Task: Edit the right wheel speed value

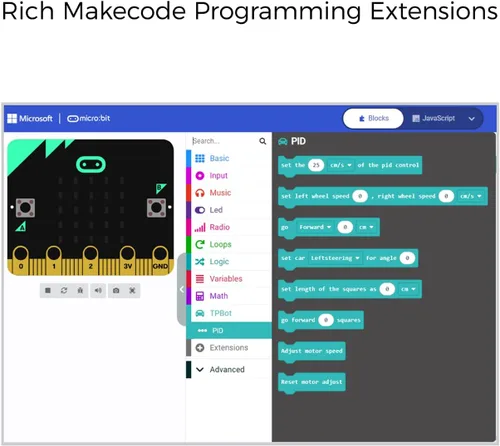Action: pos(446,196)
